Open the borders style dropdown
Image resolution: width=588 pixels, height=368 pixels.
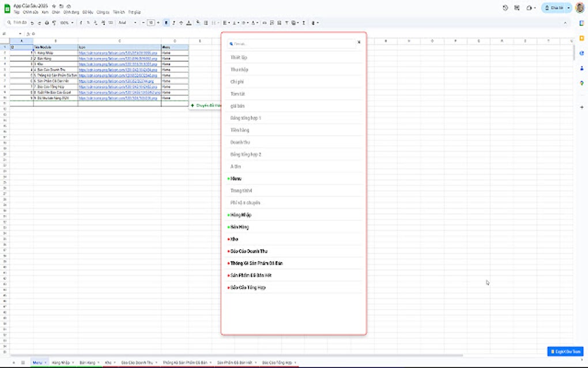[x=206, y=23]
